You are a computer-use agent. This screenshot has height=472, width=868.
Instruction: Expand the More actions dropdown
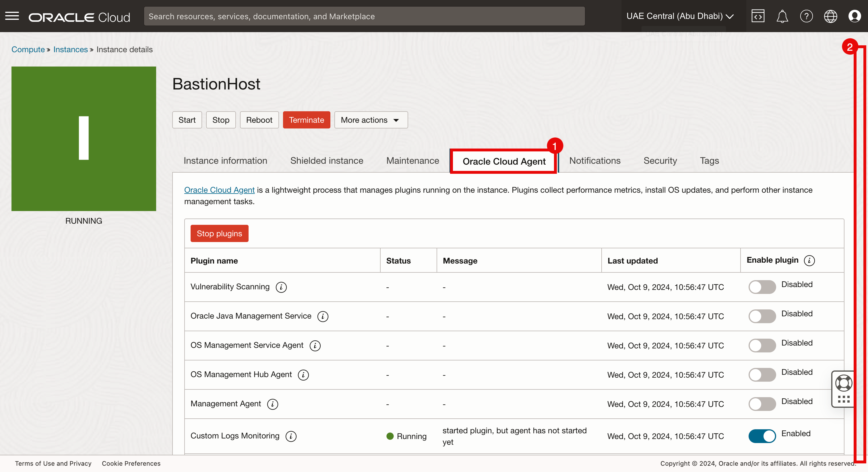(371, 120)
